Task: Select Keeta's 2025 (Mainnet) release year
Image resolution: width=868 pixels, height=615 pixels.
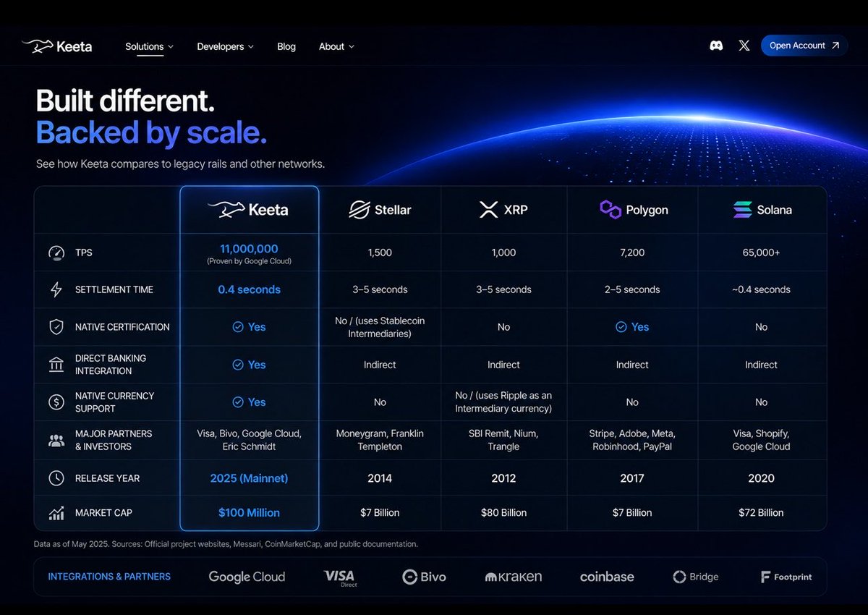Action: [249, 478]
